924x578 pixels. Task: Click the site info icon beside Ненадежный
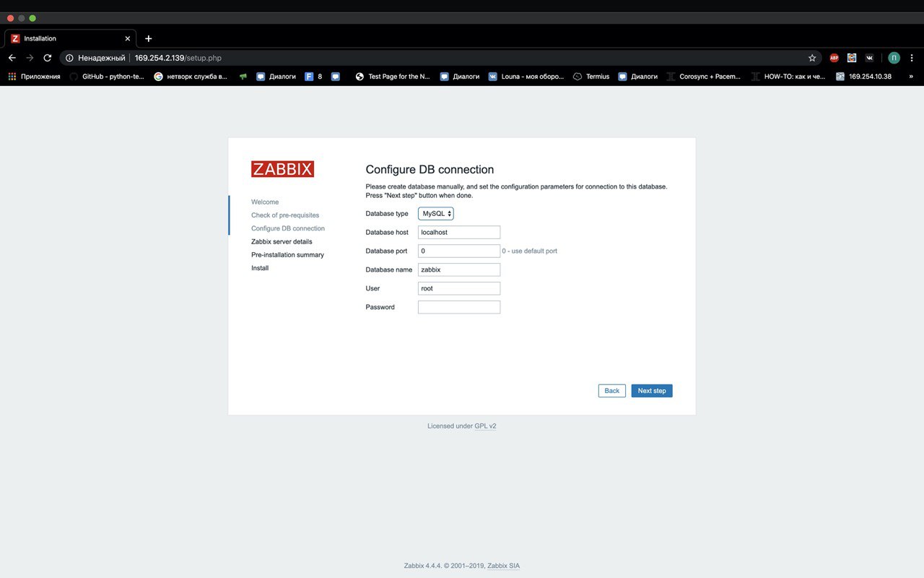69,58
